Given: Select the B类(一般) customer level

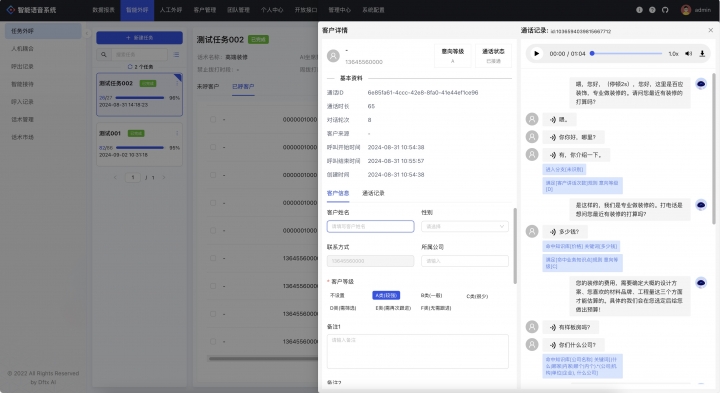Looking at the screenshot, I should [431, 296].
